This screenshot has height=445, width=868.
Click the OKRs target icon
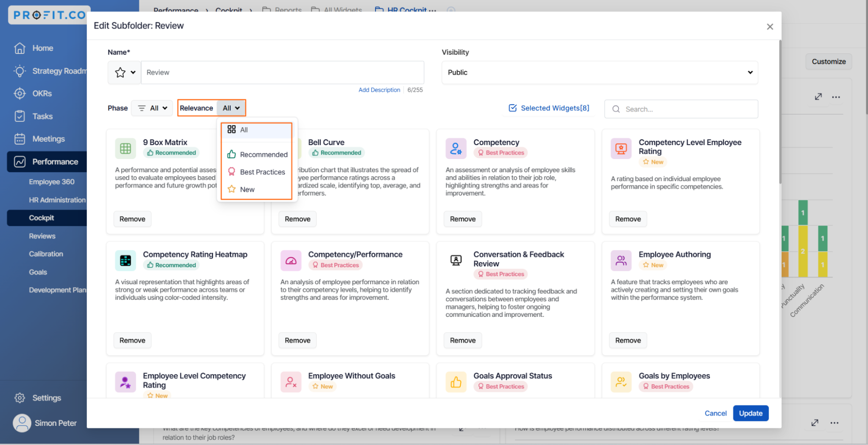pyautogui.click(x=20, y=93)
